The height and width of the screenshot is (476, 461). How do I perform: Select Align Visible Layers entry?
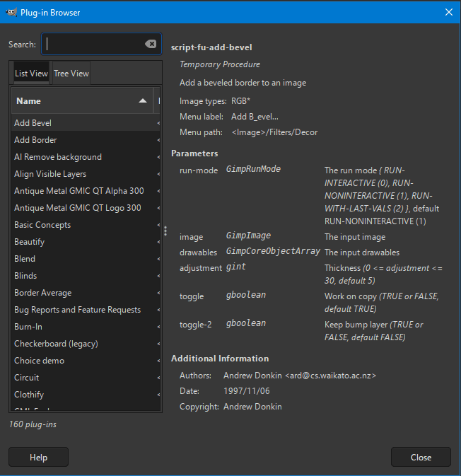[86, 174]
